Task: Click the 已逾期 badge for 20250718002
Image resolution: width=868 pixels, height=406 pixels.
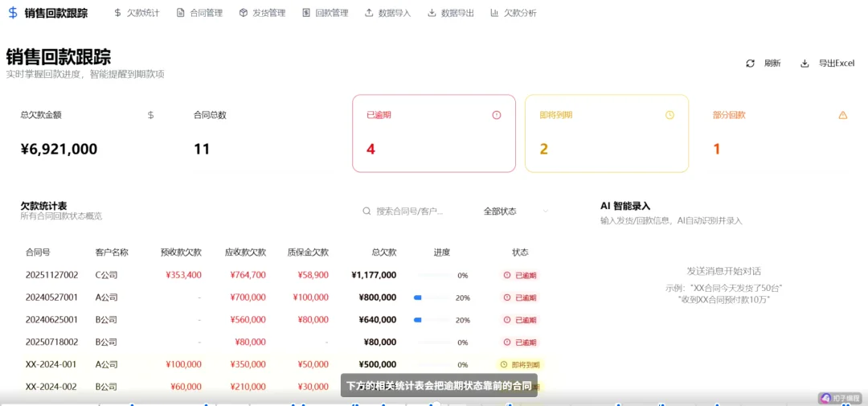Action: [520, 342]
